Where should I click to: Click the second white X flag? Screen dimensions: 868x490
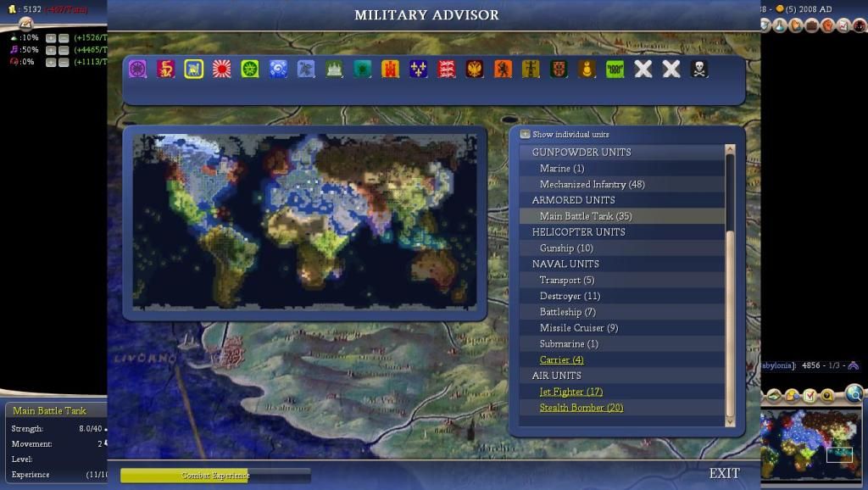[671, 69]
